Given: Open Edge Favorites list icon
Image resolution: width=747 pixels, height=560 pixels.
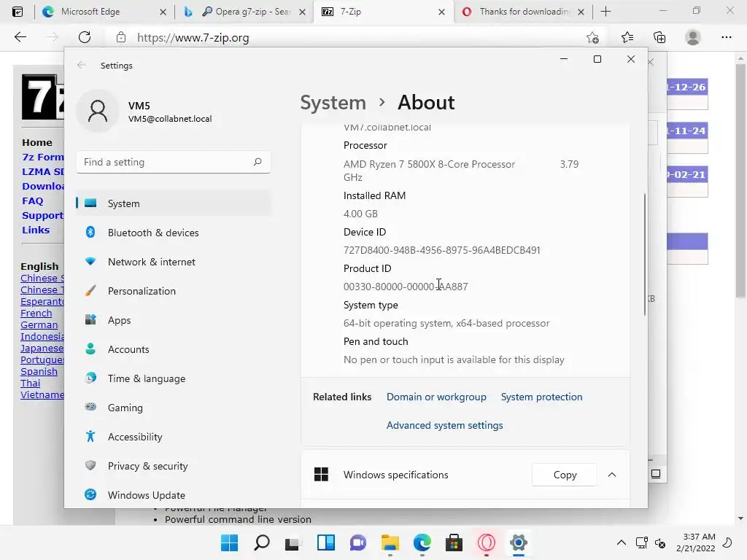Looking at the screenshot, I should 627,38.
